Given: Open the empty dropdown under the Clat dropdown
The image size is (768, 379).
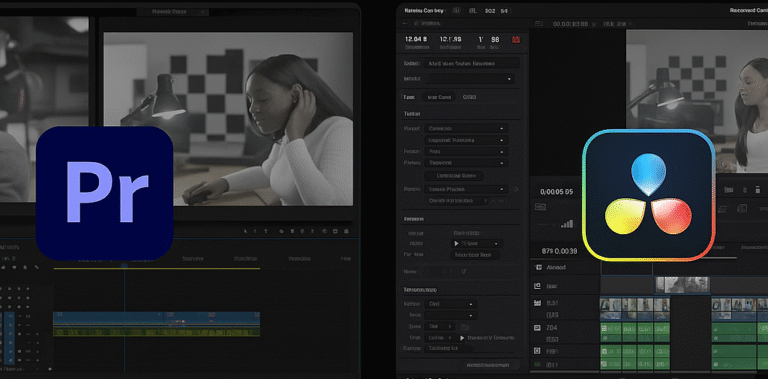Looking at the screenshot, I should pos(450,315).
